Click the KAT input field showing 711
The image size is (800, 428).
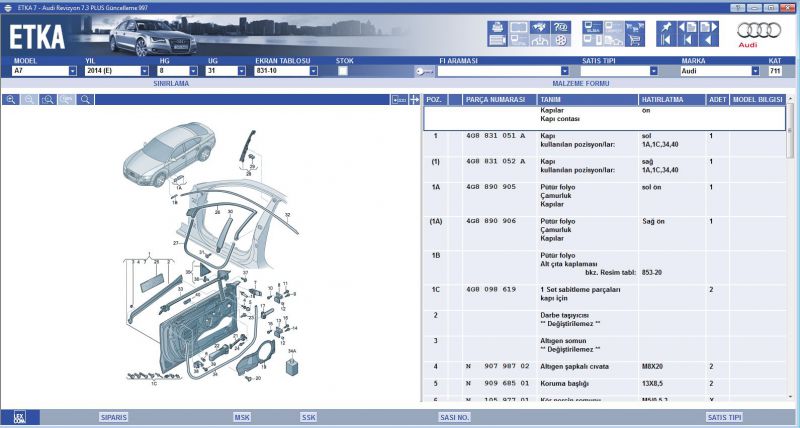coord(774,71)
